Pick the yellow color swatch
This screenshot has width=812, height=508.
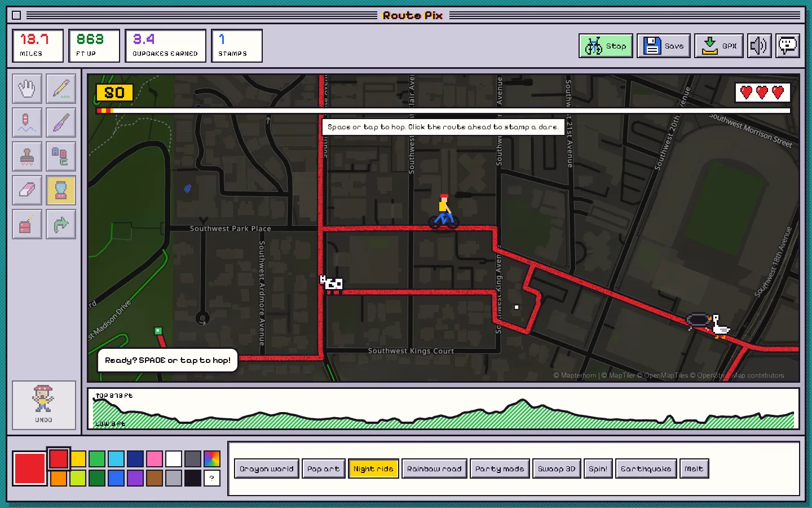point(78,459)
